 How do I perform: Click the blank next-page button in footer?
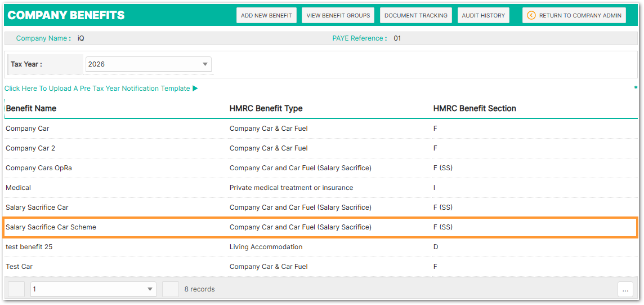click(x=171, y=289)
